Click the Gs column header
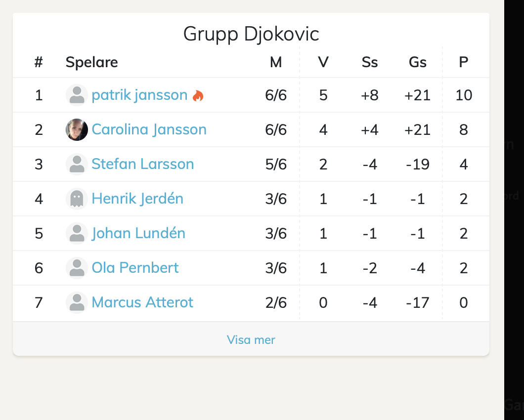 pos(417,62)
